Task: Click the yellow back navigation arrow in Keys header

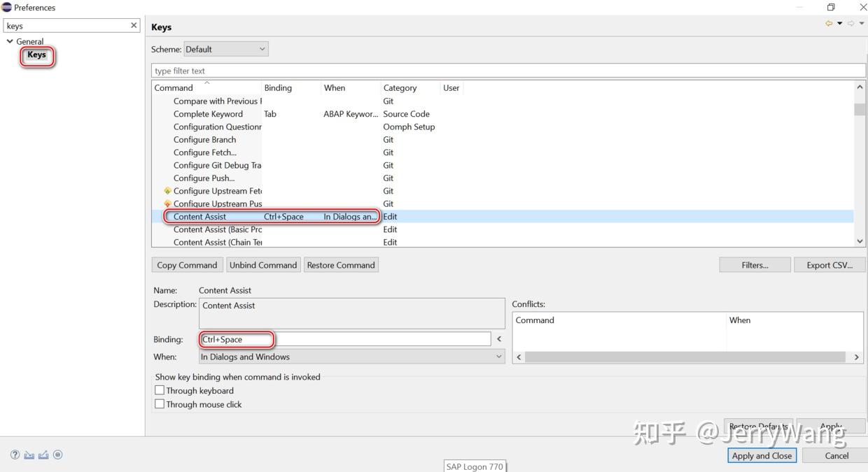Action: point(829,23)
